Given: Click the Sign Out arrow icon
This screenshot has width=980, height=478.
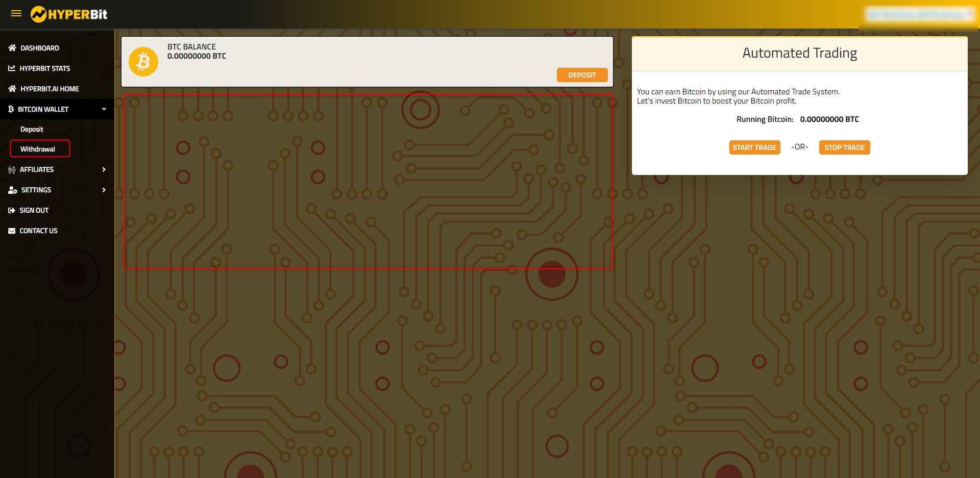Looking at the screenshot, I should [x=12, y=211].
